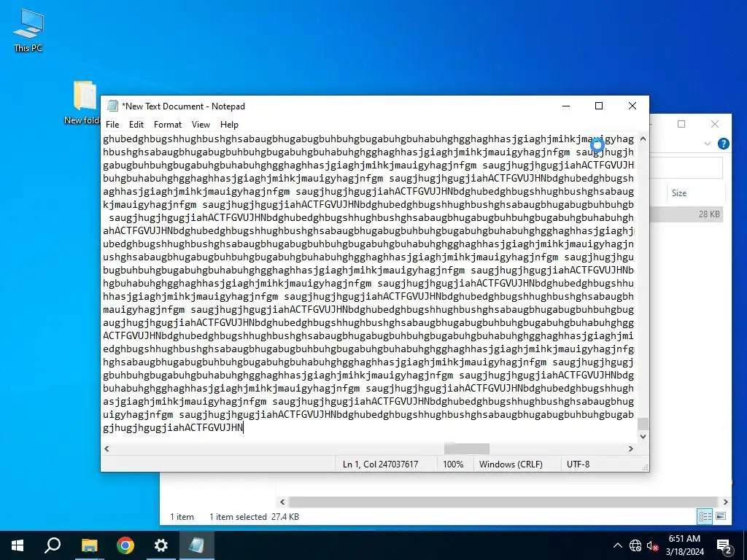Viewport: 747px width, 560px height.
Task: Click Explorer horizontal scrollbar right arrow
Action: tap(726, 502)
